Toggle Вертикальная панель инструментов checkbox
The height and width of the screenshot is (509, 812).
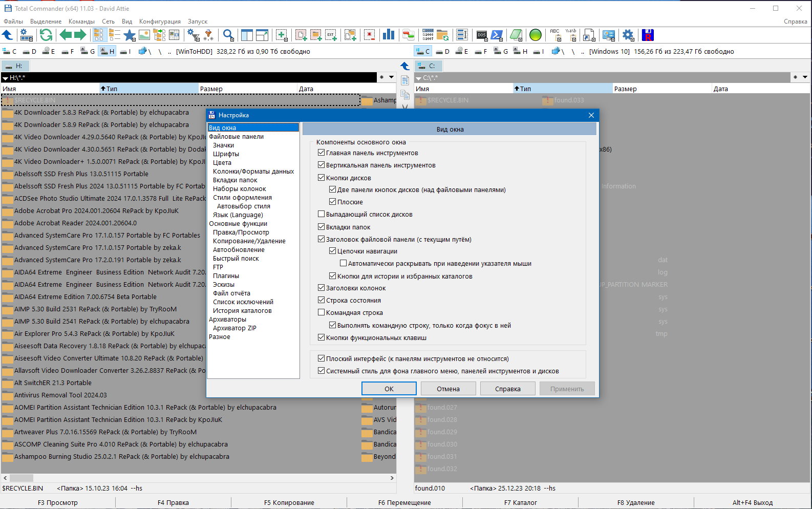321,165
